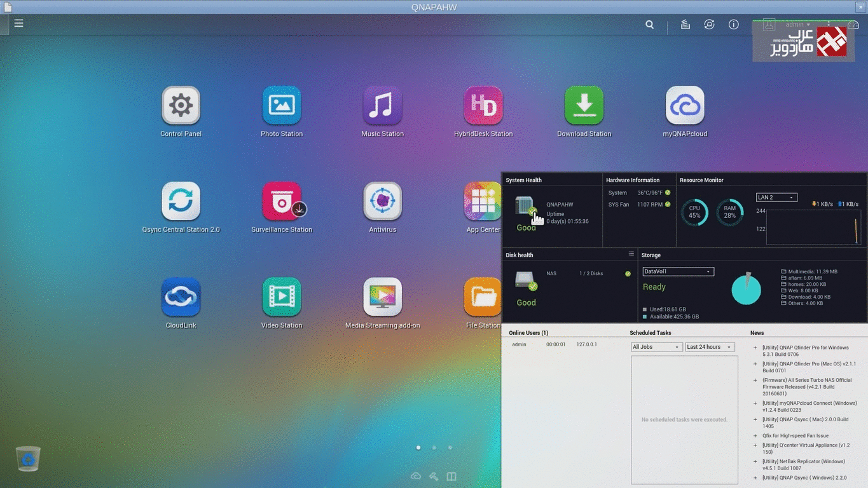The image size is (868, 488).
Task: Expand Qfinder Pro (Mac OS) news item
Action: coord(755,364)
